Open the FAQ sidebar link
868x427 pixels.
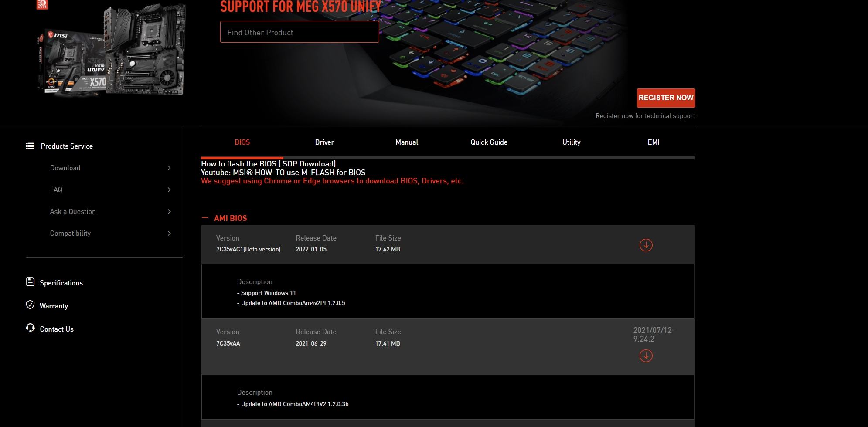coord(56,190)
